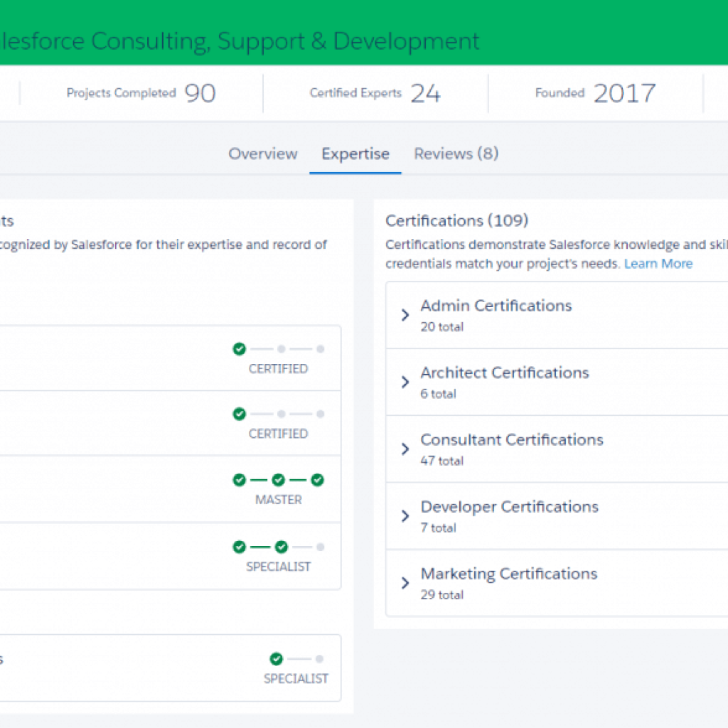728x728 pixels.
Task: Click the Certifications (109) heading
Action: [457, 220]
